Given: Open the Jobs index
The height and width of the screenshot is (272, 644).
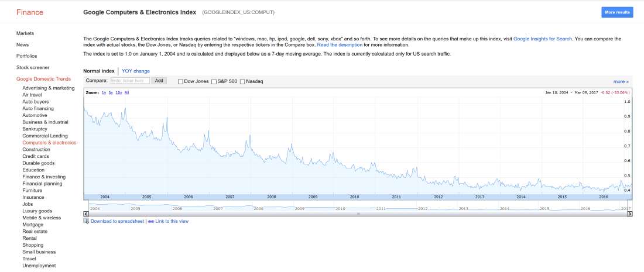Looking at the screenshot, I should point(28,204).
